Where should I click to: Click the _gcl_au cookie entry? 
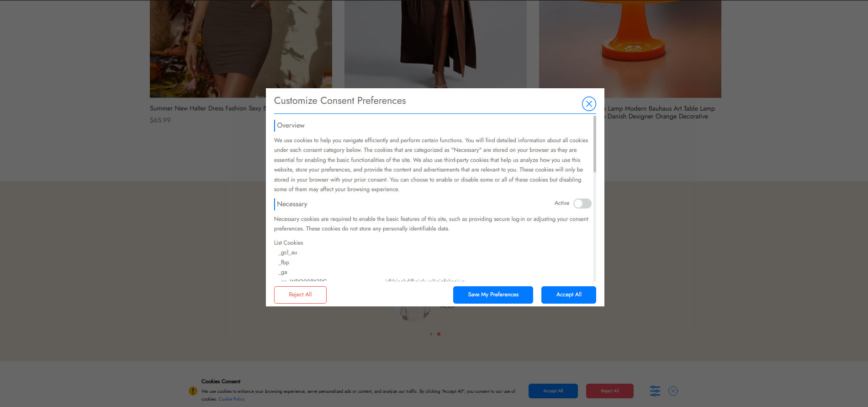point(288,252)
